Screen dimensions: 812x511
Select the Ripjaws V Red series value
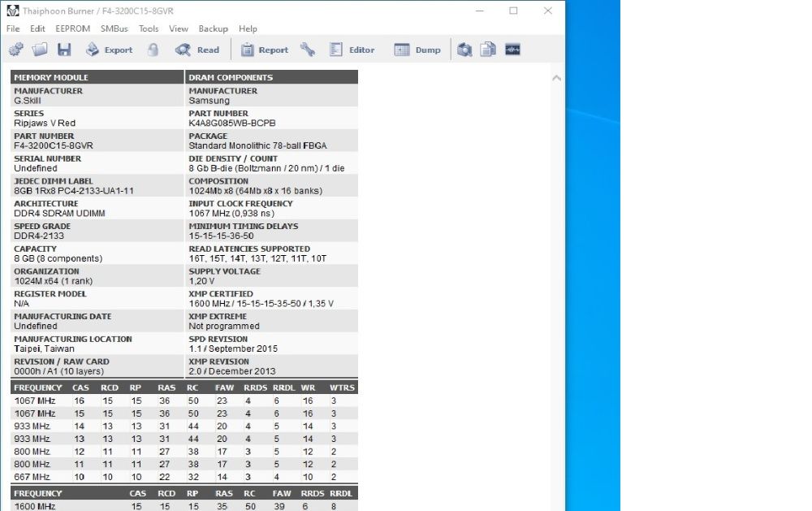(45, 123)
